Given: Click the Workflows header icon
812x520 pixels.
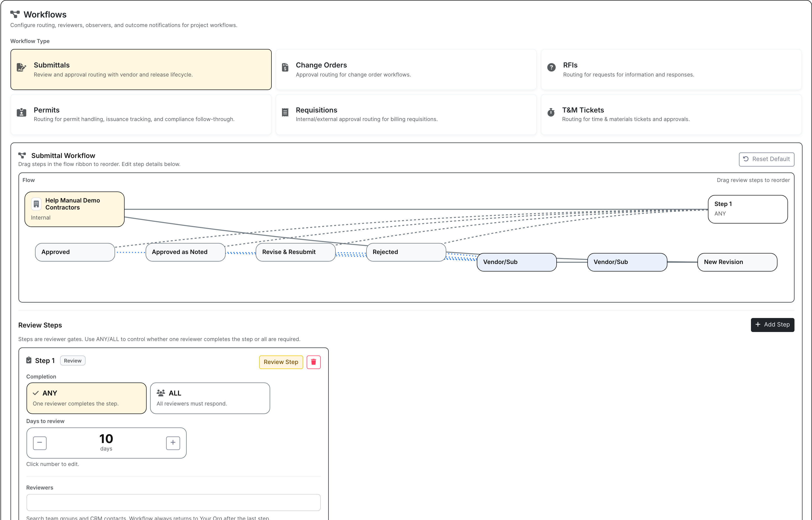Looking at the screenshot, I should point(15,14).
